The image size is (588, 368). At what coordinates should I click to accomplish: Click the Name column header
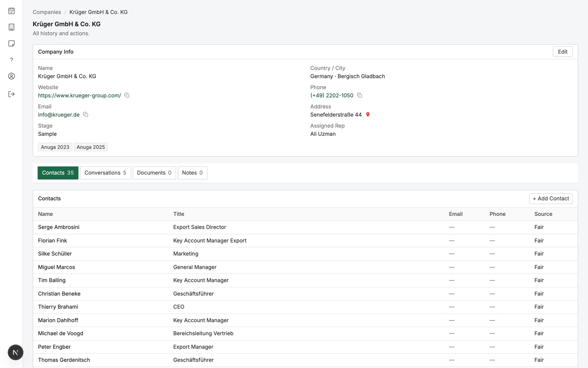pos(45,214)
